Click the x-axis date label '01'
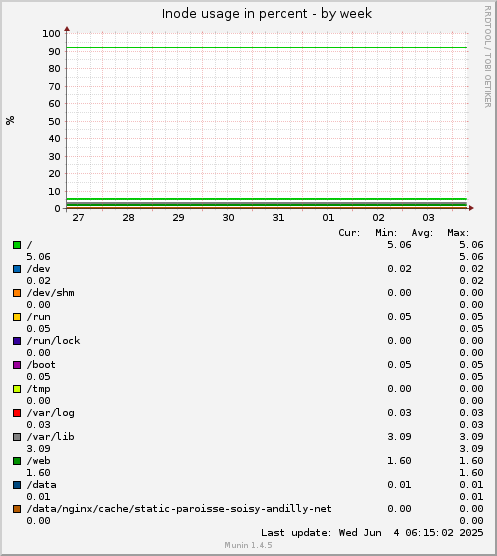The width and height of the screenshot is (497, 556). point(328,218)
